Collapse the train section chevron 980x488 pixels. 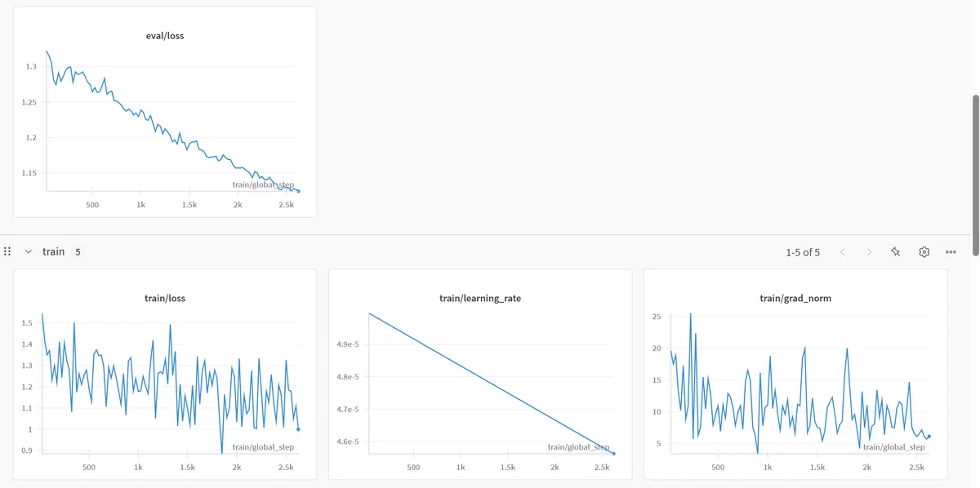click(x=29, y=252)
